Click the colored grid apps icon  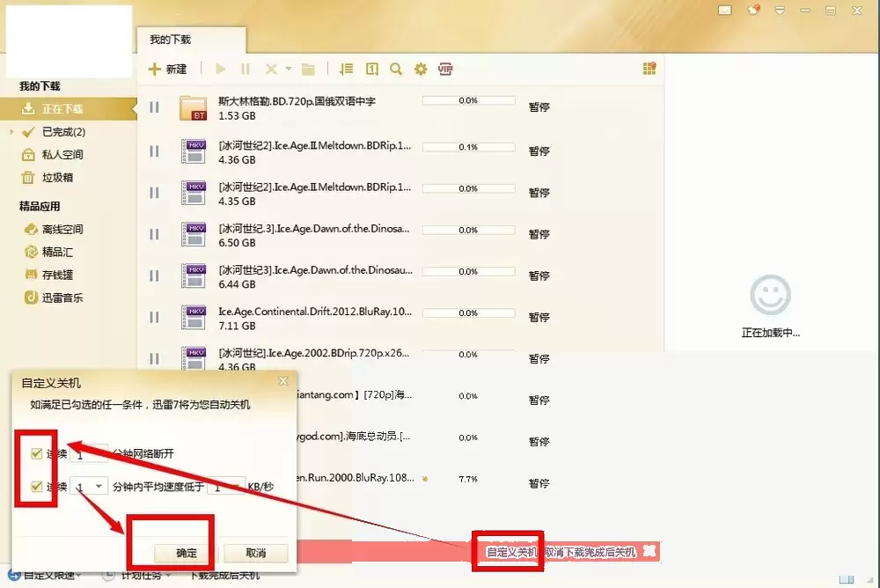point(649,69)
